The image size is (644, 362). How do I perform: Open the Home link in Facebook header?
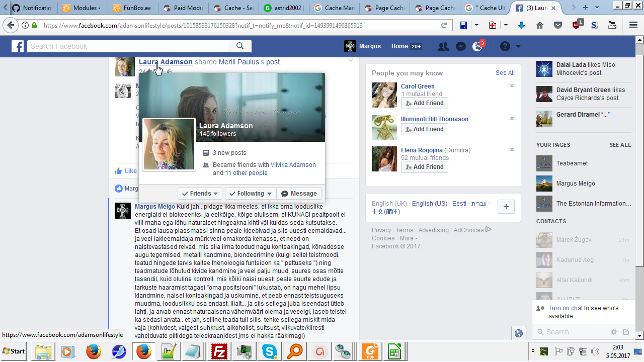coord(399,46)
